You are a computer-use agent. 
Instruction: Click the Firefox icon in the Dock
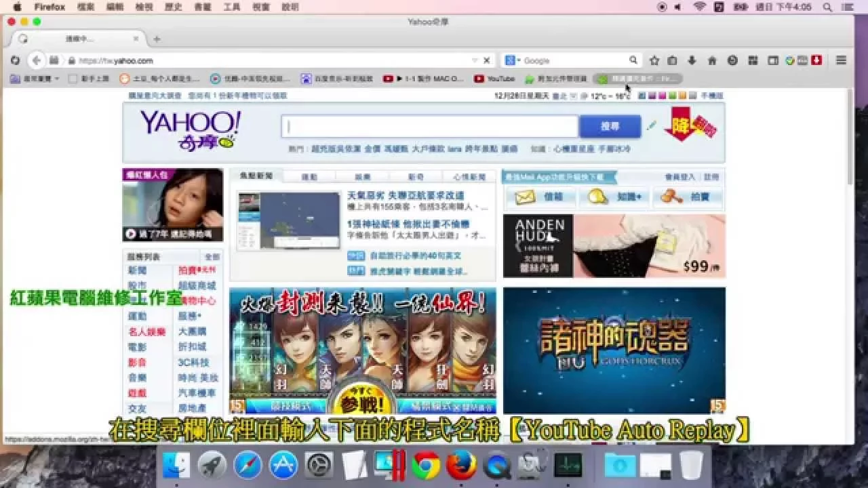[461, 465]
